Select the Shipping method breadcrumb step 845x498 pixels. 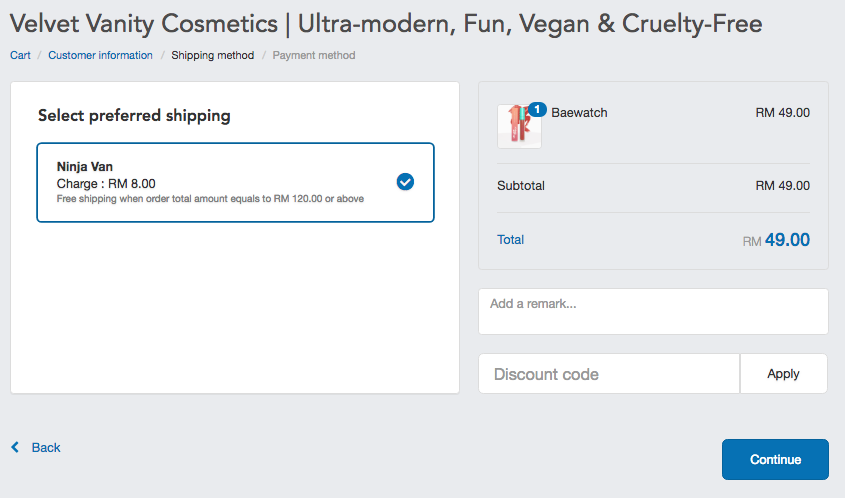point(212,55)
